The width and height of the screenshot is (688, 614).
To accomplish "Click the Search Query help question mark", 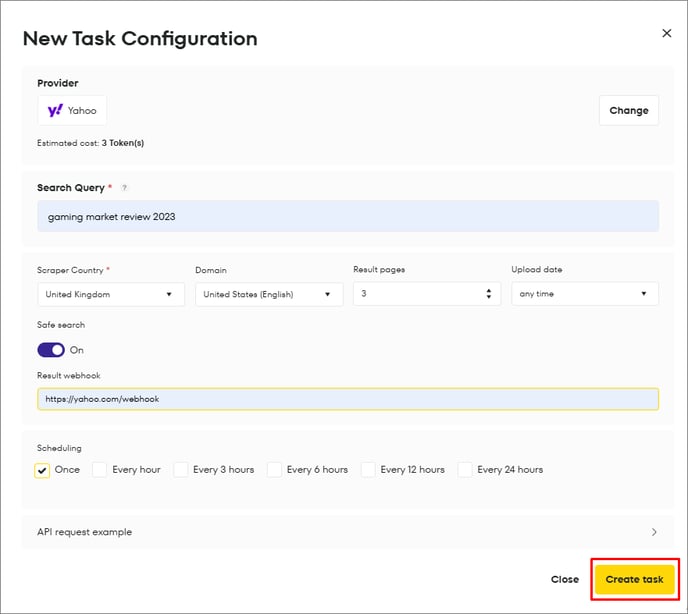I will coord(125,188).
